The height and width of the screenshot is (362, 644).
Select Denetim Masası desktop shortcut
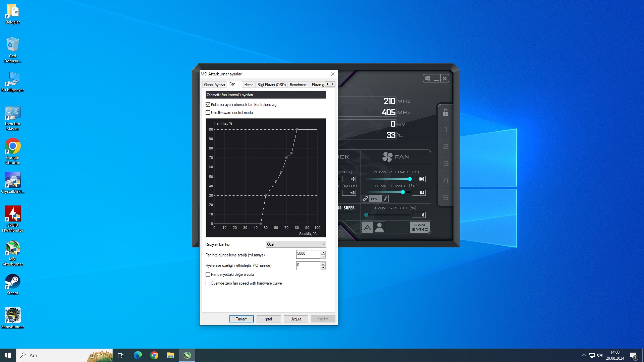12,118
